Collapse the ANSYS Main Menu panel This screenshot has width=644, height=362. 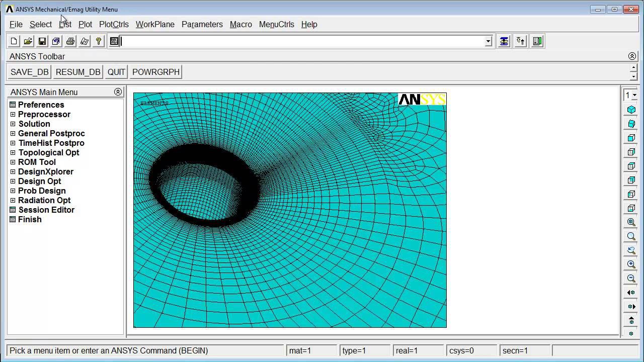point(118,92)
